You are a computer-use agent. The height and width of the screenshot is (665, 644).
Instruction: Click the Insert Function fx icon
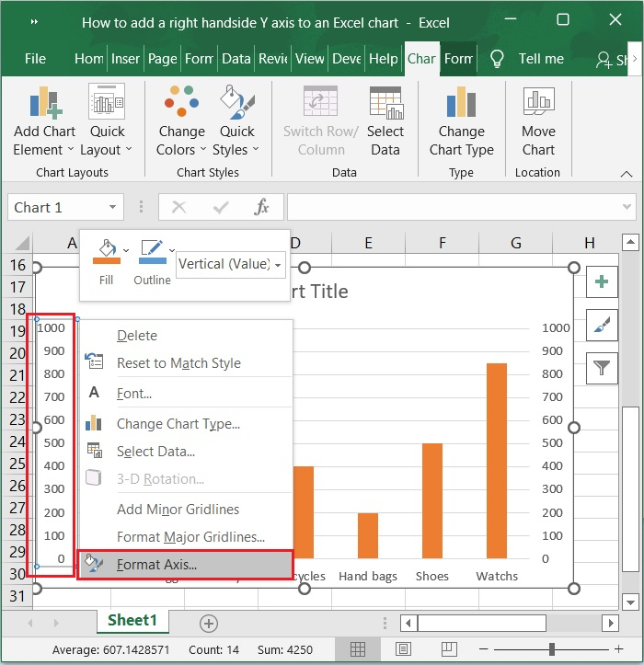tap(262, 207)
